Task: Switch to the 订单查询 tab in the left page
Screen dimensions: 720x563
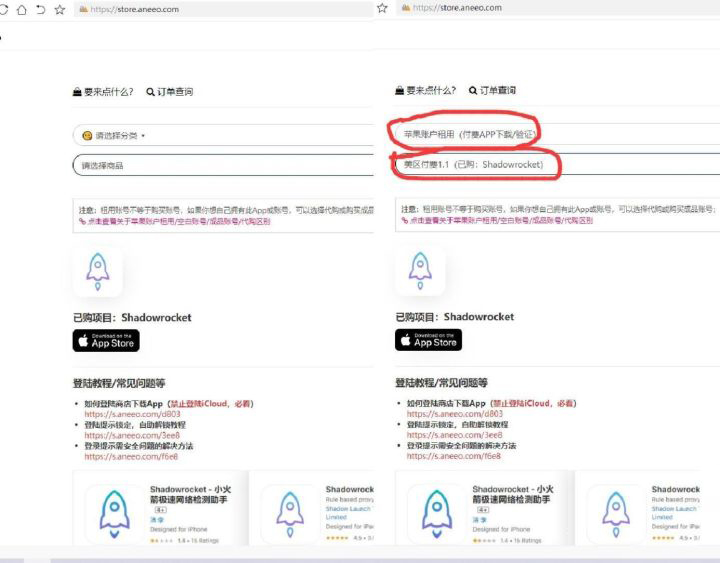Action: click(x=169, y=92)
